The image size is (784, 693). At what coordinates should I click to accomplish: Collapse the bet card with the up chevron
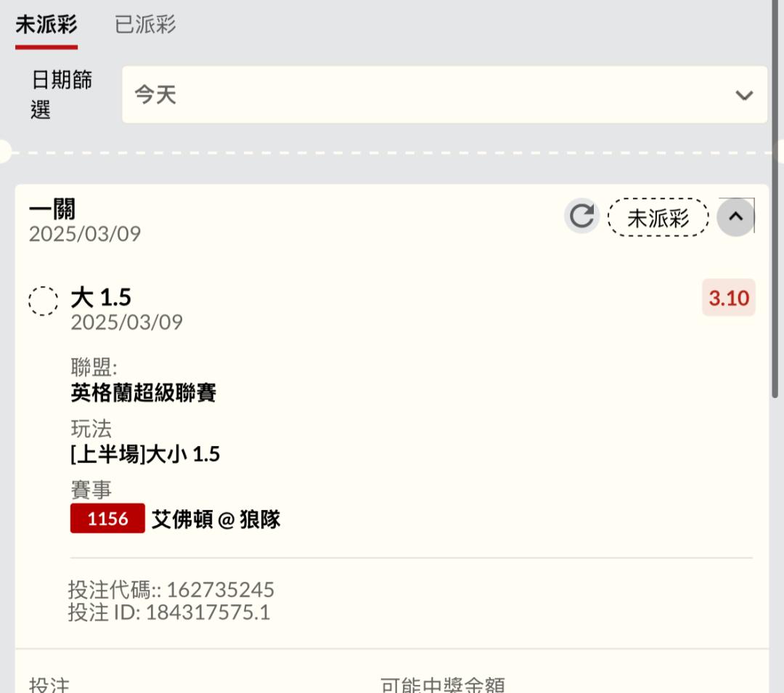click(735, 216)
